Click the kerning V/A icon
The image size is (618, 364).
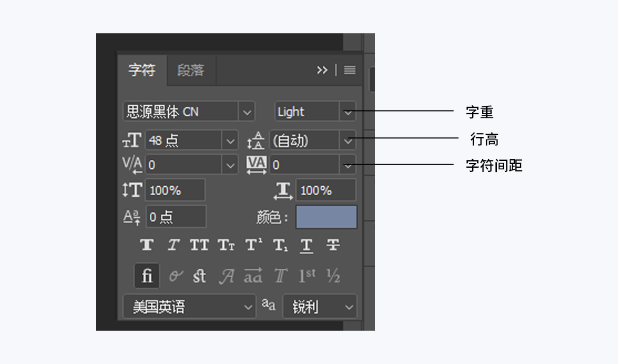tap(132, 164)
